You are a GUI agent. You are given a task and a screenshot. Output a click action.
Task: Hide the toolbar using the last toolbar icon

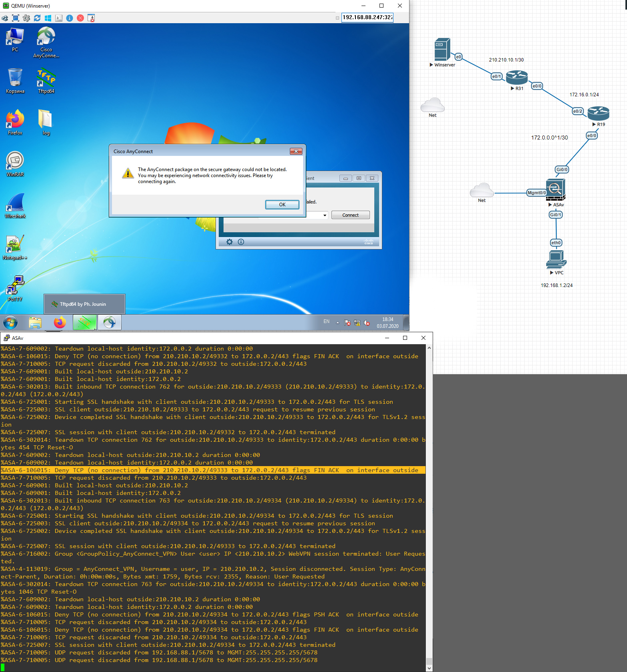pos(91,18)
